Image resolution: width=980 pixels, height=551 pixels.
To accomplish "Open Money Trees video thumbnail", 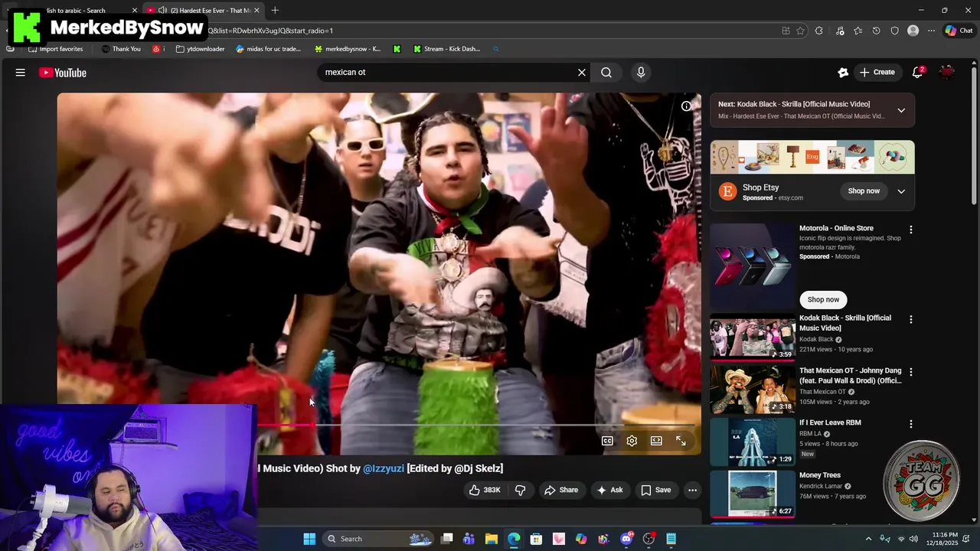I will coord(753,494).
